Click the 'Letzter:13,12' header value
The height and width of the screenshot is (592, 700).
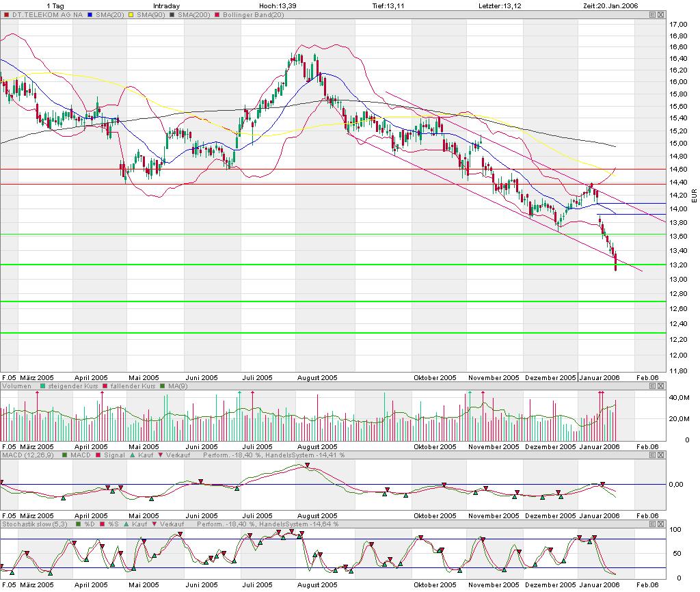[x=500, y=5]
